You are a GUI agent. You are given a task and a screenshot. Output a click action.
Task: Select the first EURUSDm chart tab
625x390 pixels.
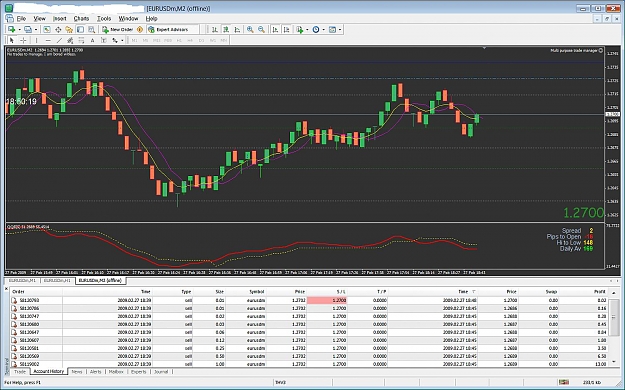23,281
